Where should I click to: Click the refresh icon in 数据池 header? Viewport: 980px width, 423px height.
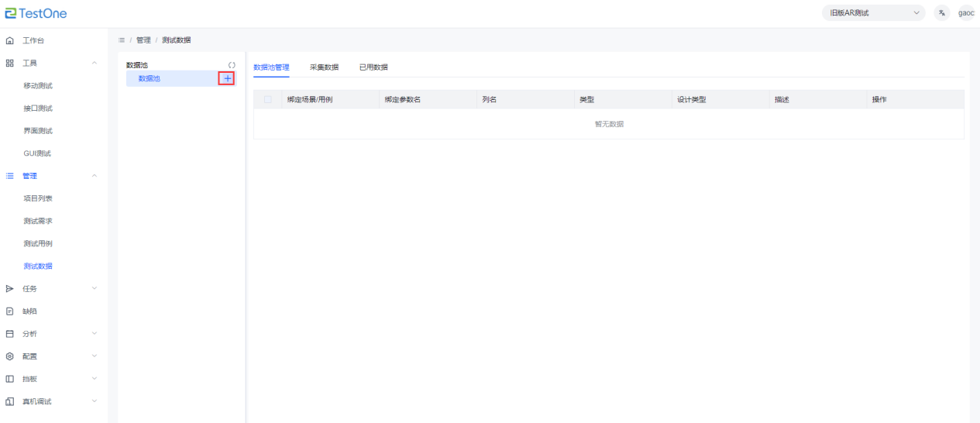[x=232, y=65]
